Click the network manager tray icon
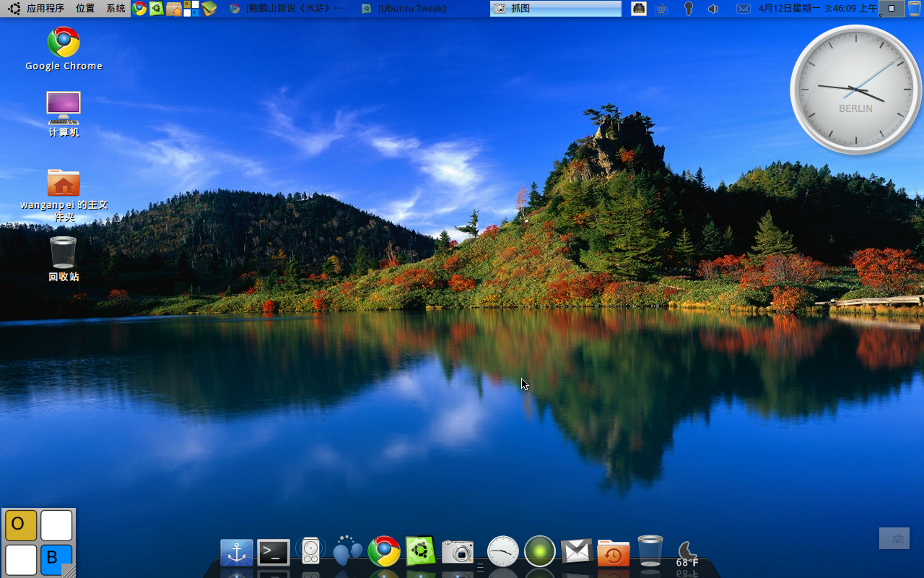The width and height of the screenshot is (924, 578). click(x=639, y=9)
